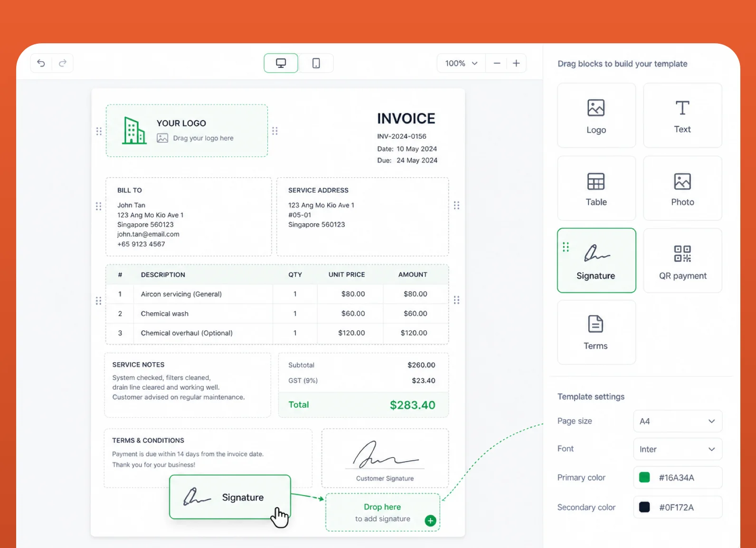Image resolution: width=756 pixels, height=548 pixels.
Task: Click the dark secondary color swatch
Action: [644, 507]
